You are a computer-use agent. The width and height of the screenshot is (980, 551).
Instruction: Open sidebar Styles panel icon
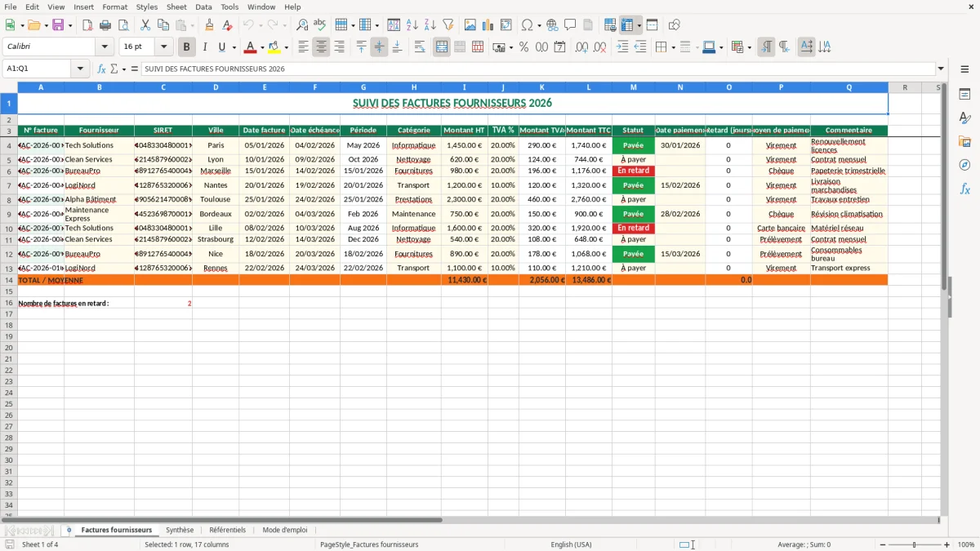coord(964,118)
